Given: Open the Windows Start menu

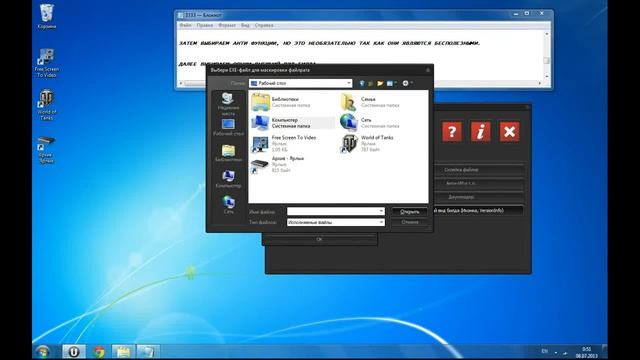Looking at the screenshot, I should point(43,351).
